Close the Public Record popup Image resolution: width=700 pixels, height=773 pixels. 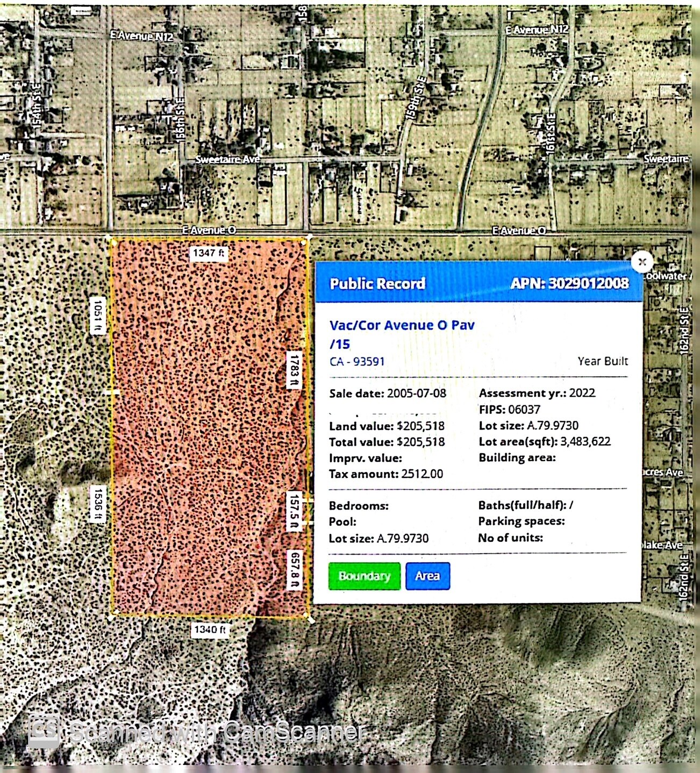coord(642,262)
